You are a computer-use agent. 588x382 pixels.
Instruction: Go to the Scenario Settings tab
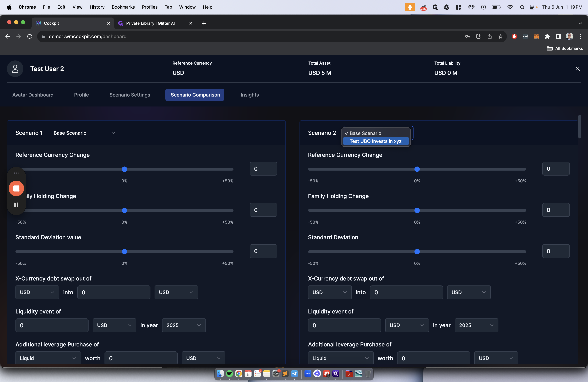coord(130,95)
